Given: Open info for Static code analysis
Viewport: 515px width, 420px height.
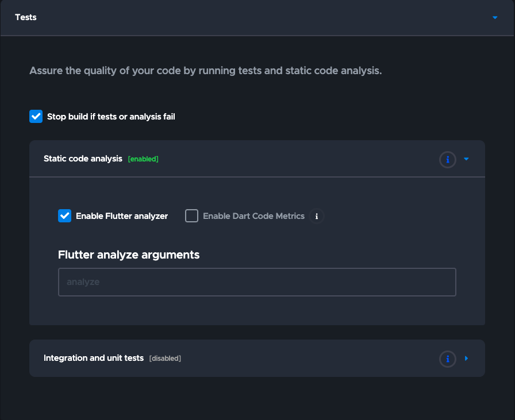Looking at the screenshot, I should 448,159.
